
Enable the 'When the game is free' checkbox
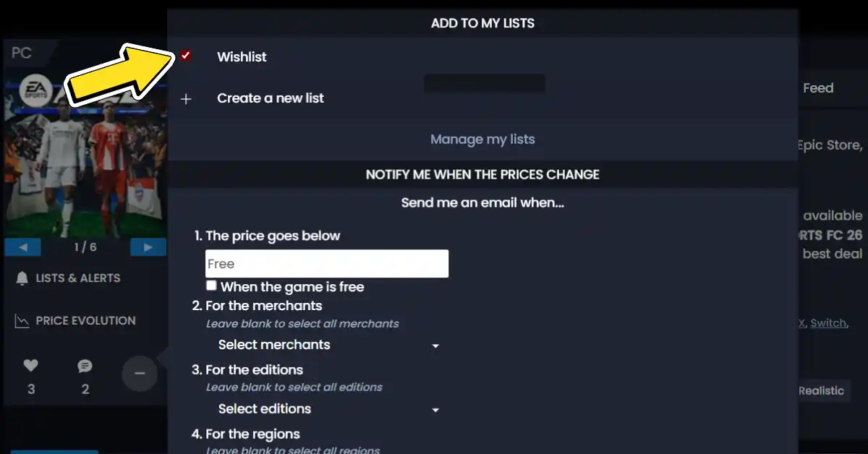210,286
